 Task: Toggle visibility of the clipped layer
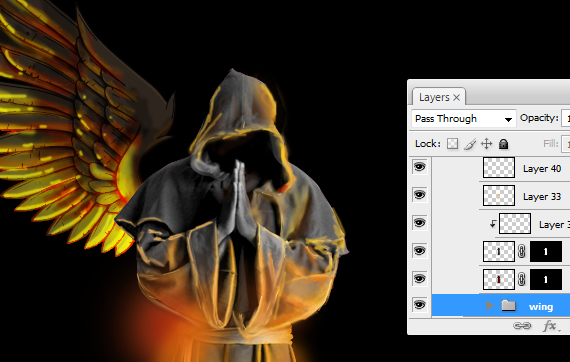[420, 222]
